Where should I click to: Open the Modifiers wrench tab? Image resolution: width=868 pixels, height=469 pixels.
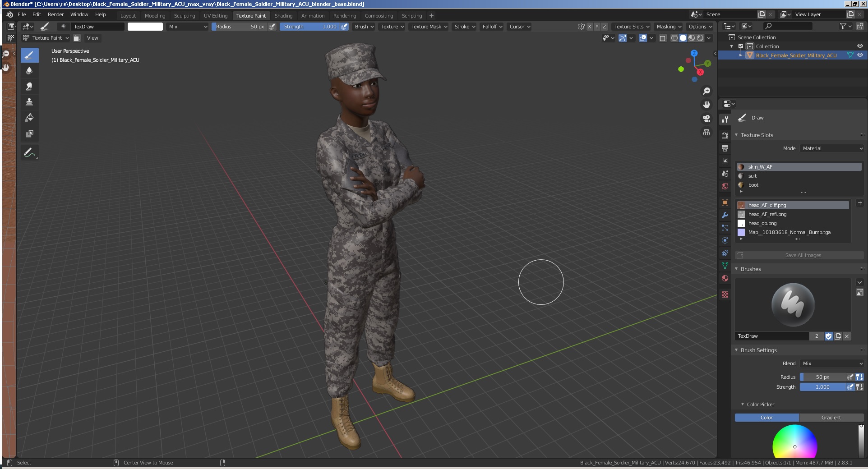(725, 215)
